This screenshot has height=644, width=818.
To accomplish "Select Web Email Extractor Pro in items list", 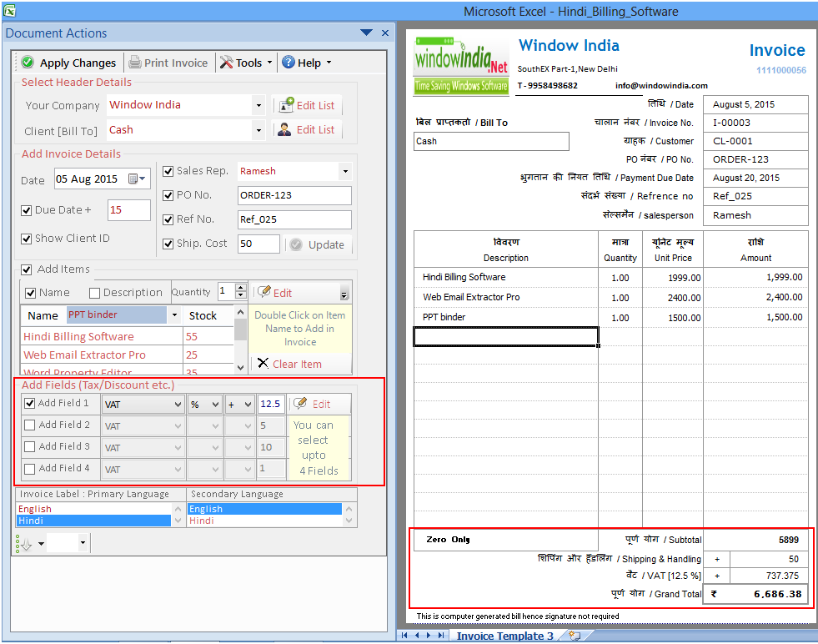I will [x=101, y=355].
